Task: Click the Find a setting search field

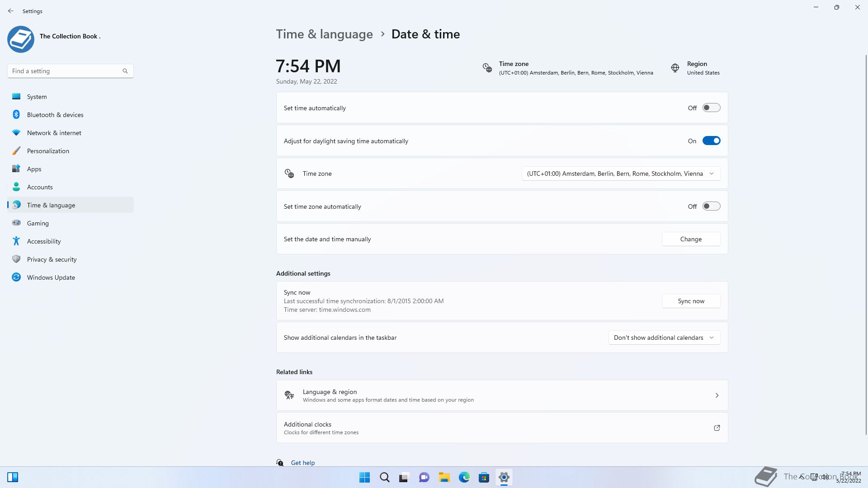Action: 70,71
